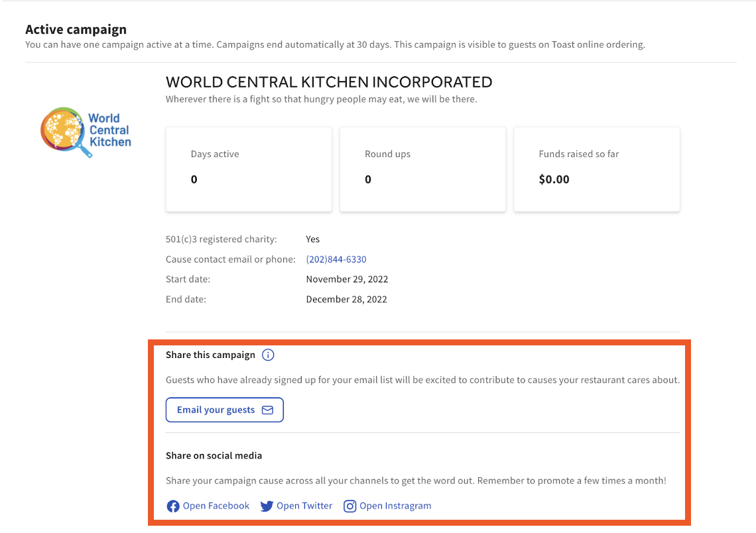Click the Facebook icon next to Open Facebook
756x533 pixels.
172,506
